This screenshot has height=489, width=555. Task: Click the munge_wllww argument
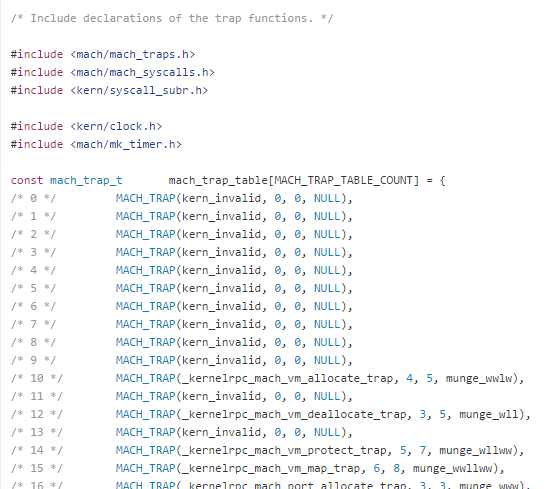coord(476,450)
